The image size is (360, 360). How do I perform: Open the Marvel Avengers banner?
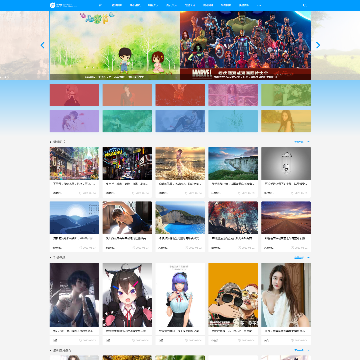(x=245, y=46)
